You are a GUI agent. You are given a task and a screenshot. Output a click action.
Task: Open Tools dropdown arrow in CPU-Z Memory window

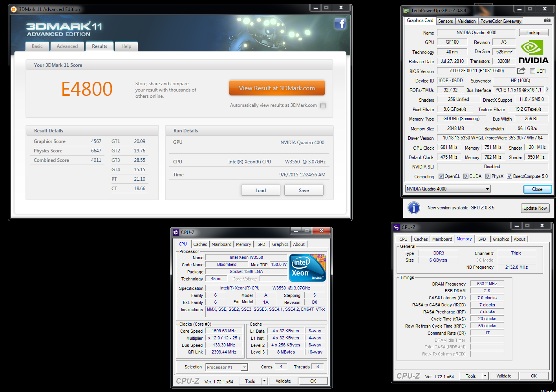pos(485,376)
